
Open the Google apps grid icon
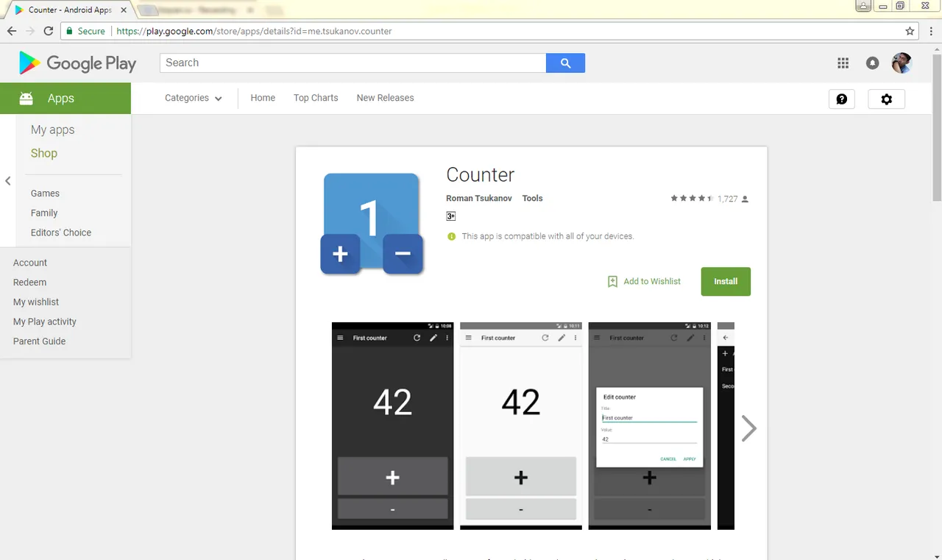[843, 63]
